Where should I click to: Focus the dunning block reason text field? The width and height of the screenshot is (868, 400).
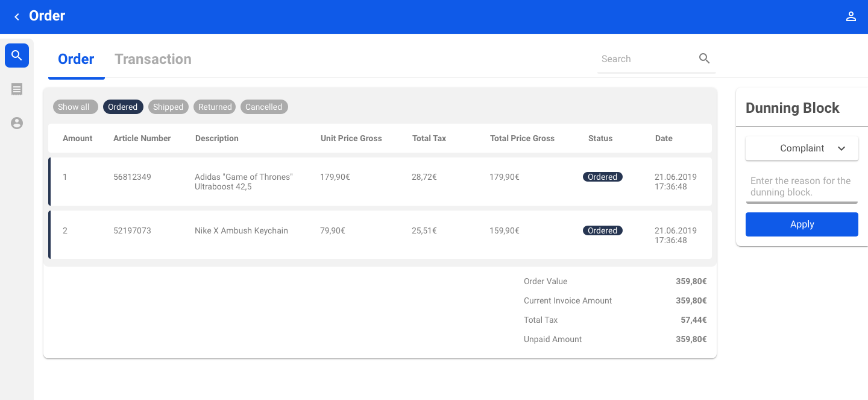(801, 186)
